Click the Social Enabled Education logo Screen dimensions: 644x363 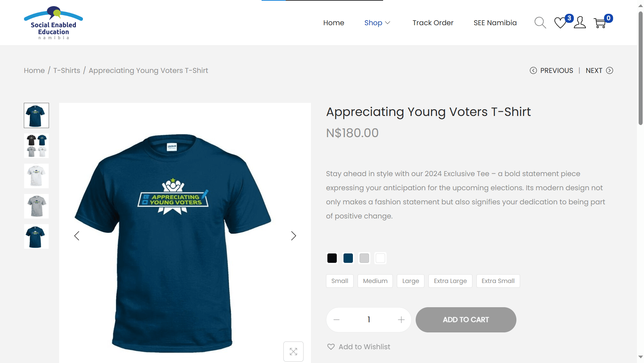53,23
